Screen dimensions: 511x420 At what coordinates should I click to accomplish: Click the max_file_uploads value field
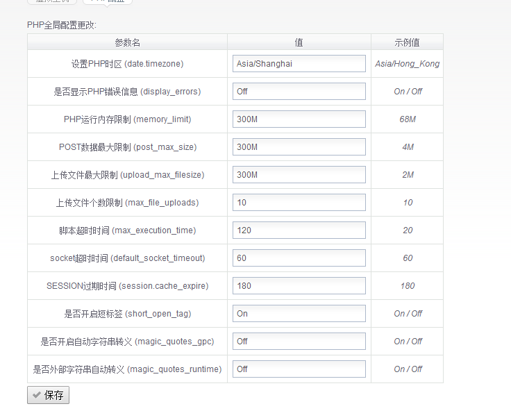point(299,203)
